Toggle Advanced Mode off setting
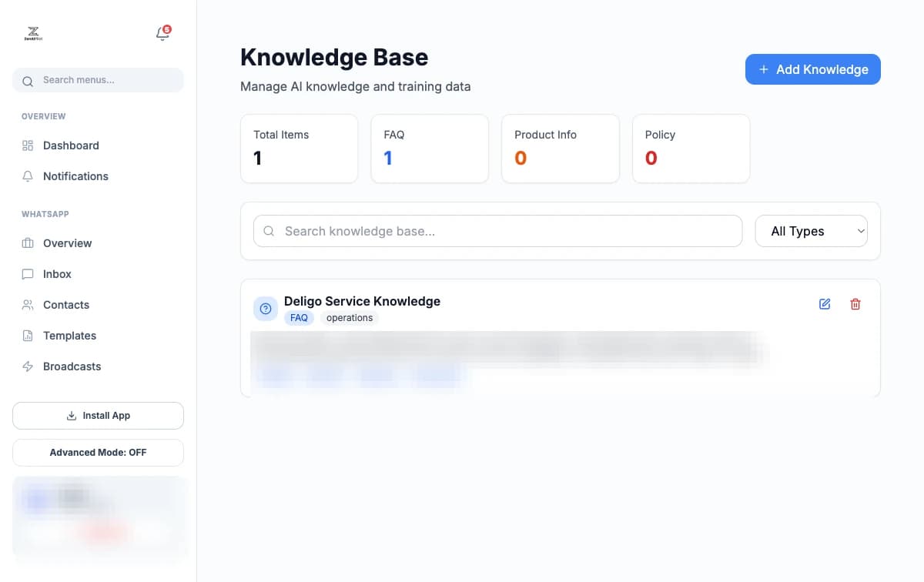924x582 pixels. click(98, 453)
